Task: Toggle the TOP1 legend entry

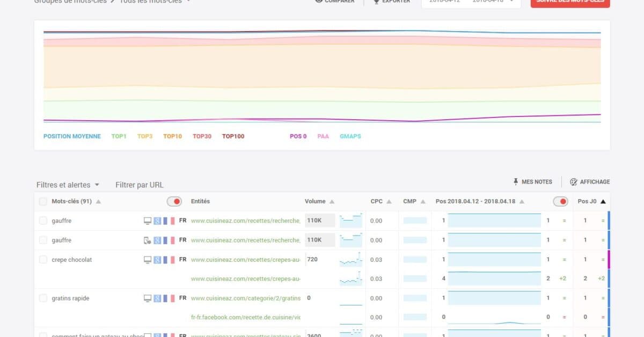Action: coord(119,136)
